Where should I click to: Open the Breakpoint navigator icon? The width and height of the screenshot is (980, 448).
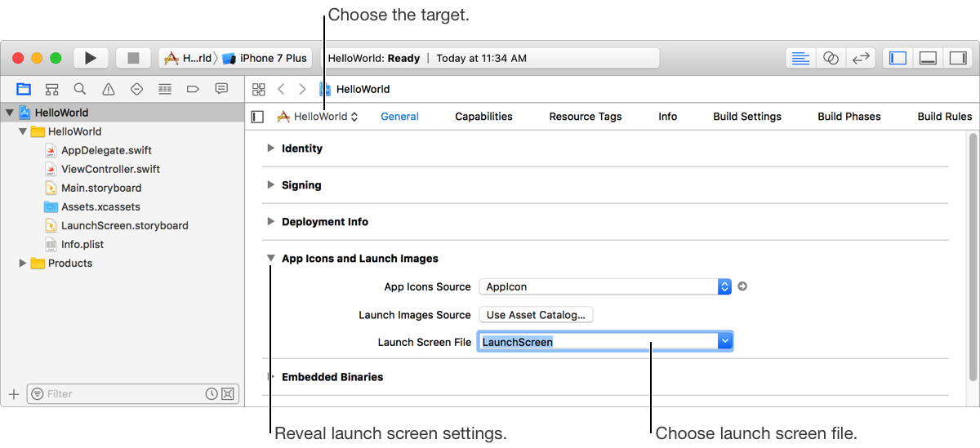pos(193,89)
